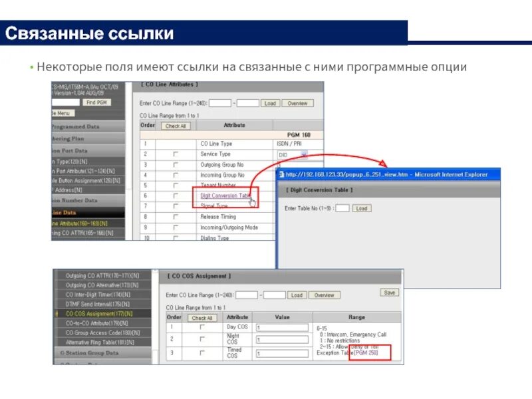Click the Timed COS value field
Viewport: 532px width, 399px height.
282,354
